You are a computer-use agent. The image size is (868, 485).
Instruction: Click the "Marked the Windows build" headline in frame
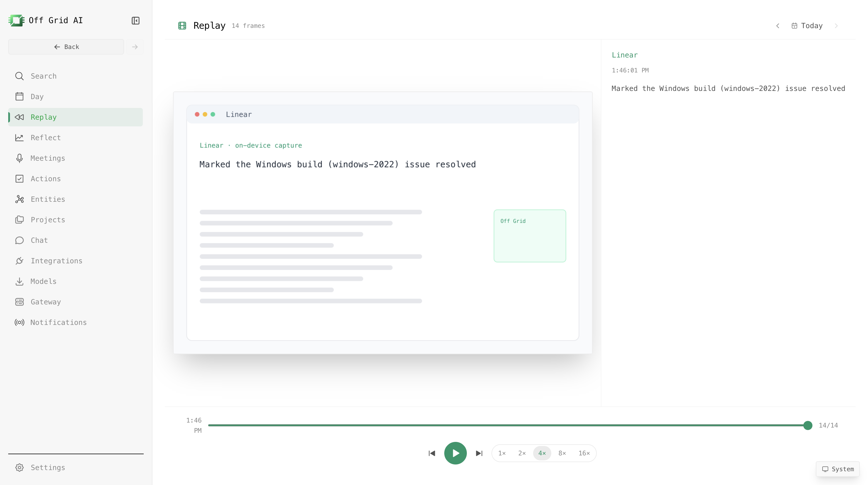click(338, 165)
